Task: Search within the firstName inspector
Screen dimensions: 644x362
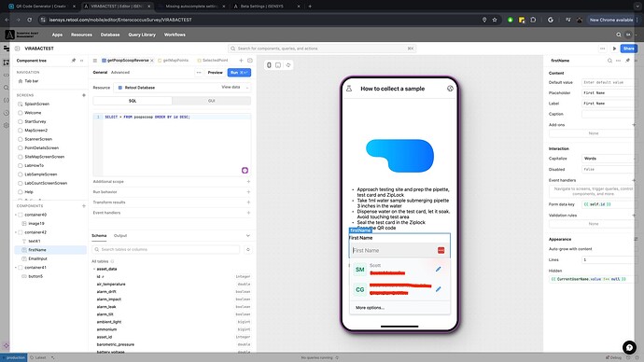Action: click(x=609, y=61)
